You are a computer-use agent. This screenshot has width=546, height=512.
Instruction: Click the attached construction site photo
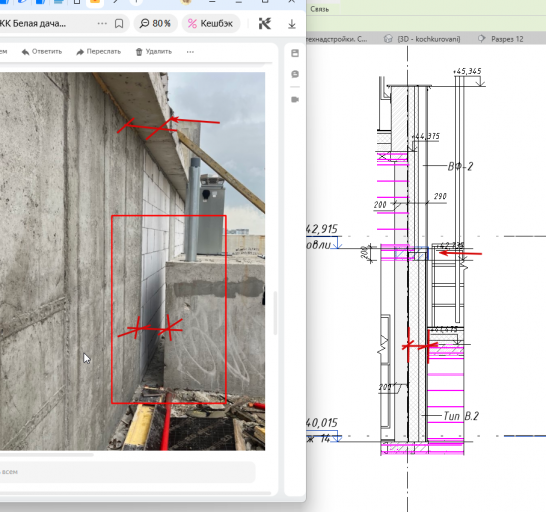click(x=132, y=261)
